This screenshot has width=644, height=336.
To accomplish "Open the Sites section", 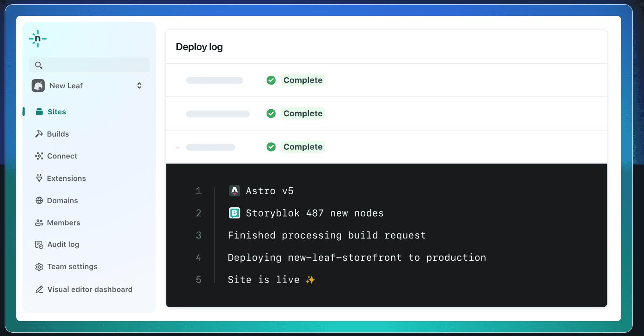I will [x=57, y=112].
